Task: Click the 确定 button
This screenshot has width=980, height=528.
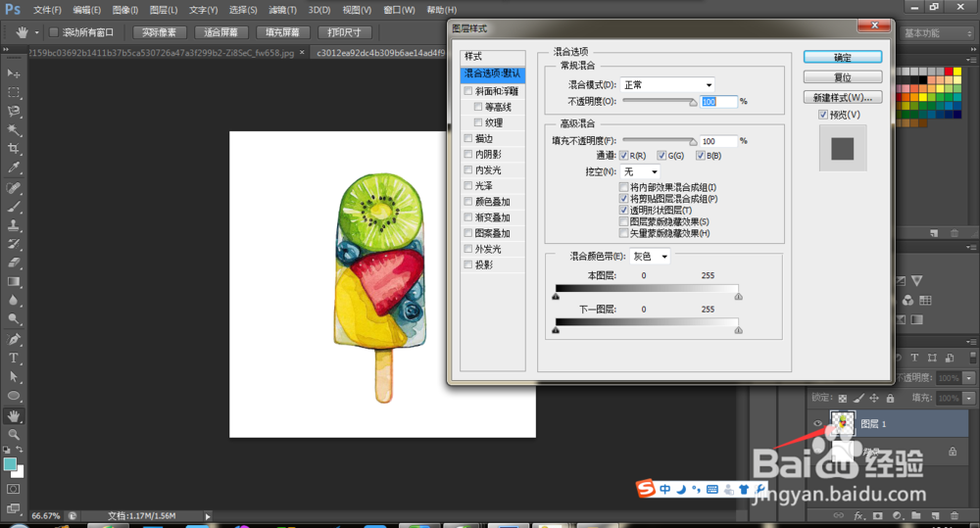Action: click(x=843, y=58)
